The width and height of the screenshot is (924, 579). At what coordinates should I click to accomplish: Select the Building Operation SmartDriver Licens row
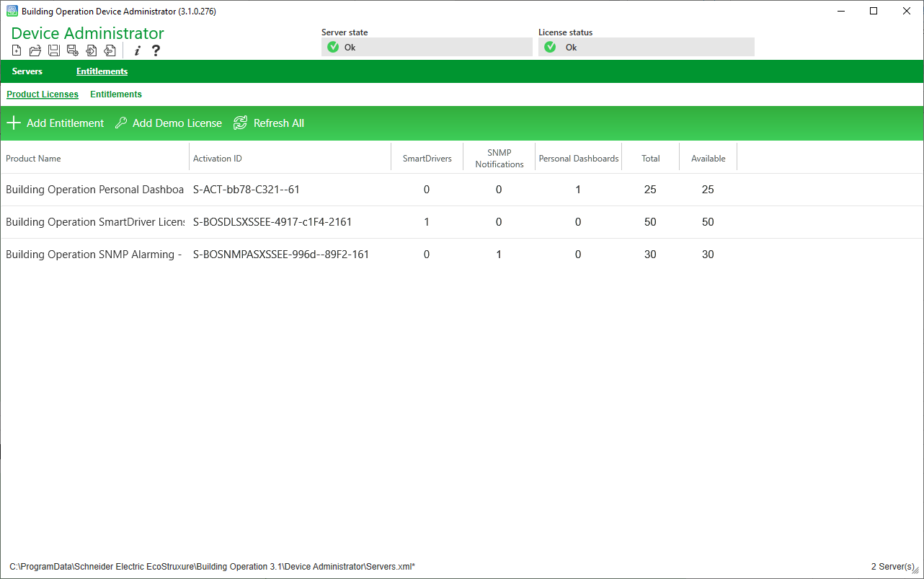461,222
